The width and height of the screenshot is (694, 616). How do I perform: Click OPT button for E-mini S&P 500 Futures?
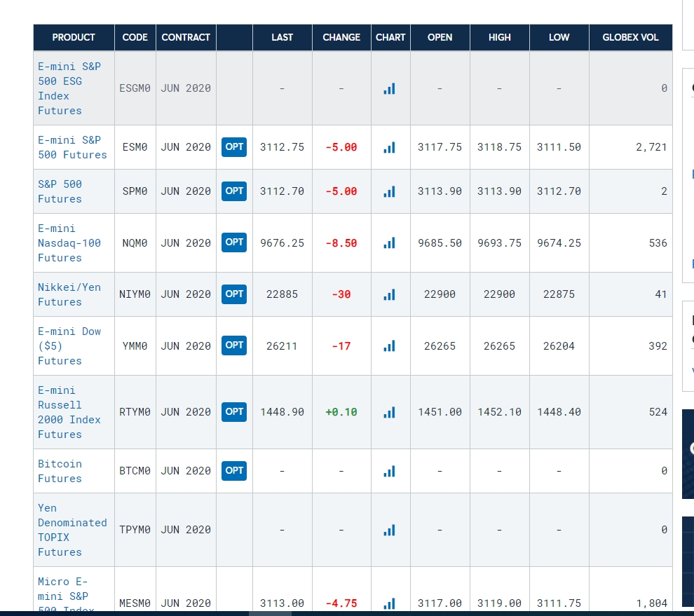(234, 147)
